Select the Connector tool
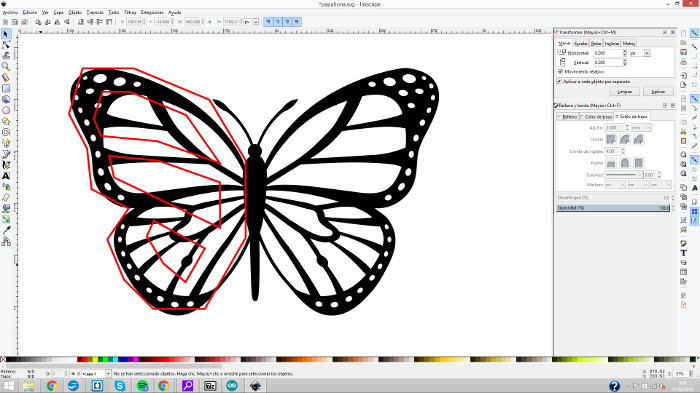This screenshot has width=700, height=393. 6,242
